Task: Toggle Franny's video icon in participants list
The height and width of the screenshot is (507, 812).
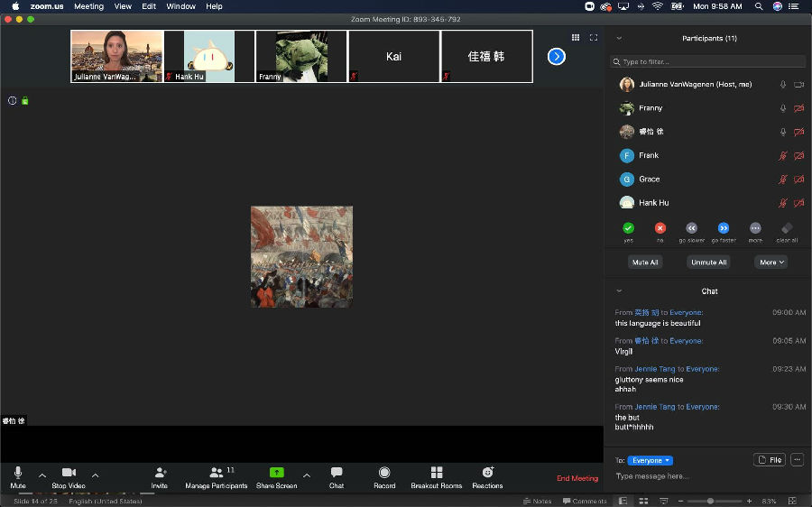Action: tap(799, 108)
